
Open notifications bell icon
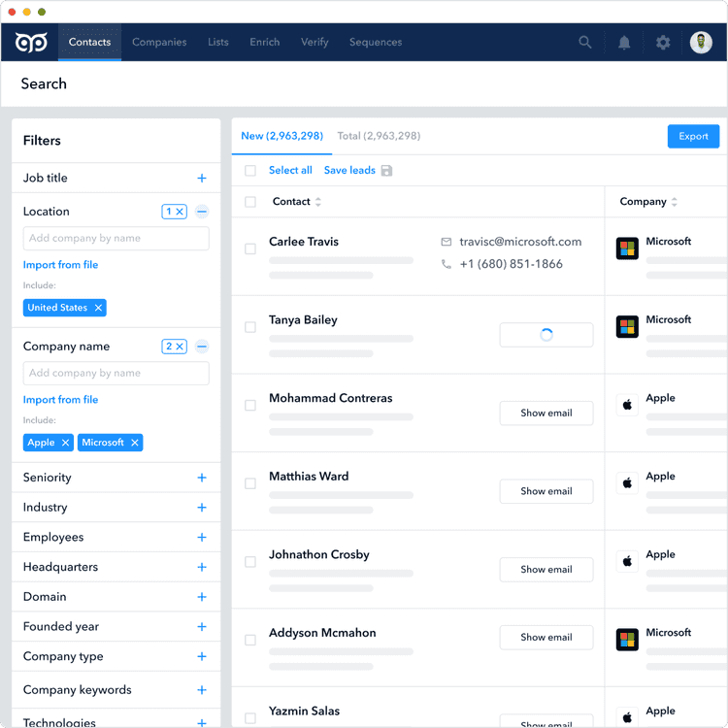click(x=624, y=43)
